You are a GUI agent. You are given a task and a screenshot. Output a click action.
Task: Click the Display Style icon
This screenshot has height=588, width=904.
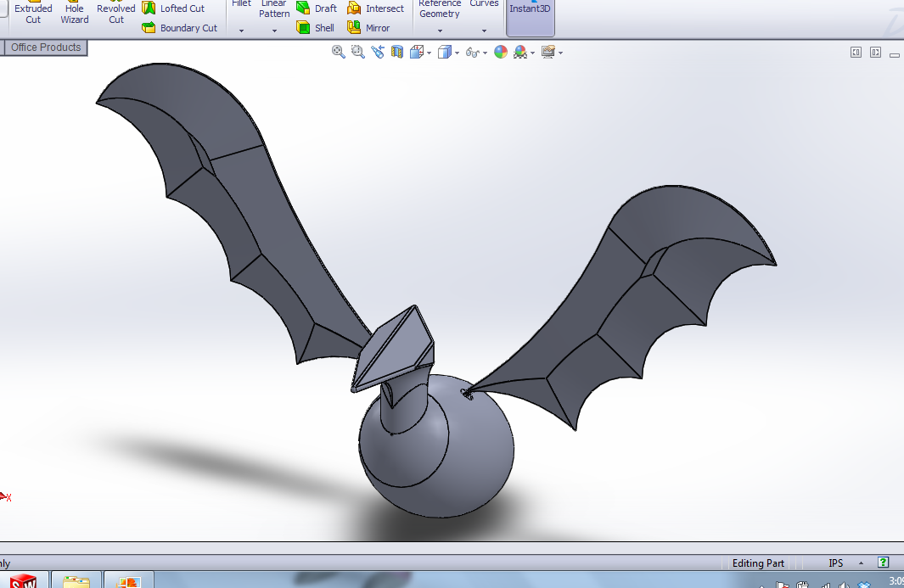[445, 53]
